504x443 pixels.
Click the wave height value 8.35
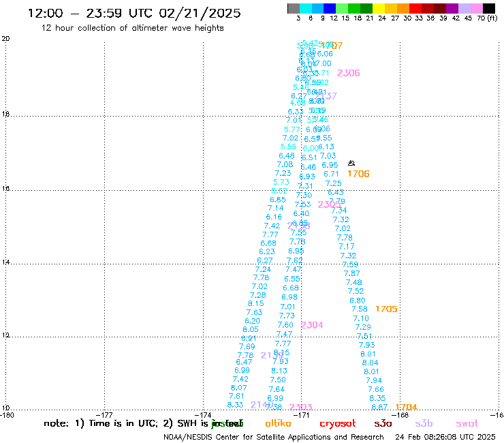click(x=377, y=398)
